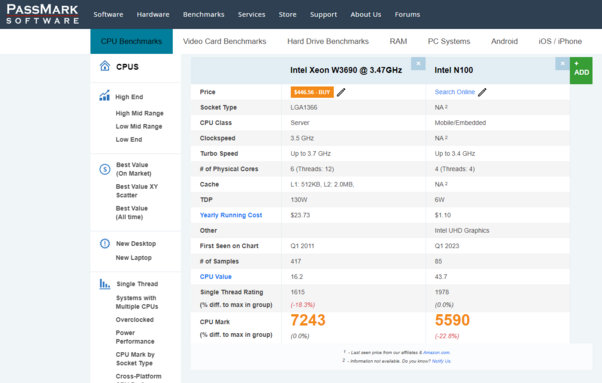Image resolution: width=602 pixels, height=383 pixels.
Task: Open Yearly Running Cost link
Action: [x=231, y=215]
